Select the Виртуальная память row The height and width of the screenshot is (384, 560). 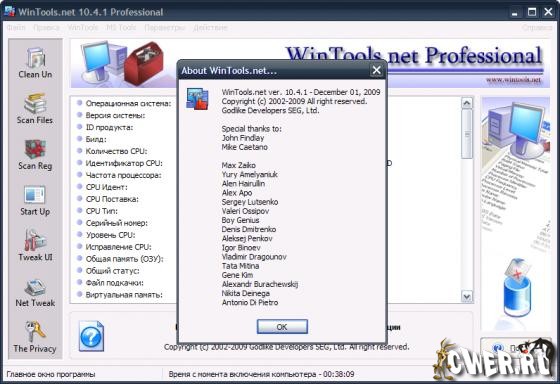(x=120, y=295)
